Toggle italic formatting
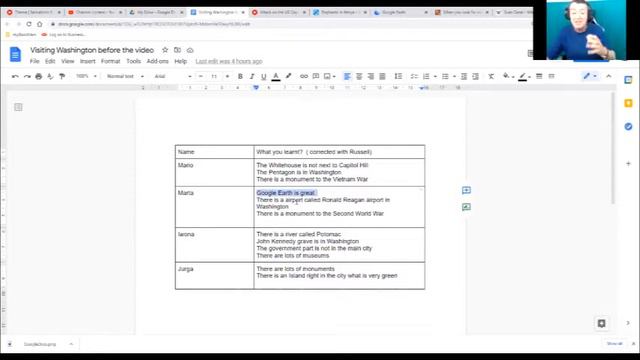640x360 pixels. pyautogui.click(x=252, y=76)
